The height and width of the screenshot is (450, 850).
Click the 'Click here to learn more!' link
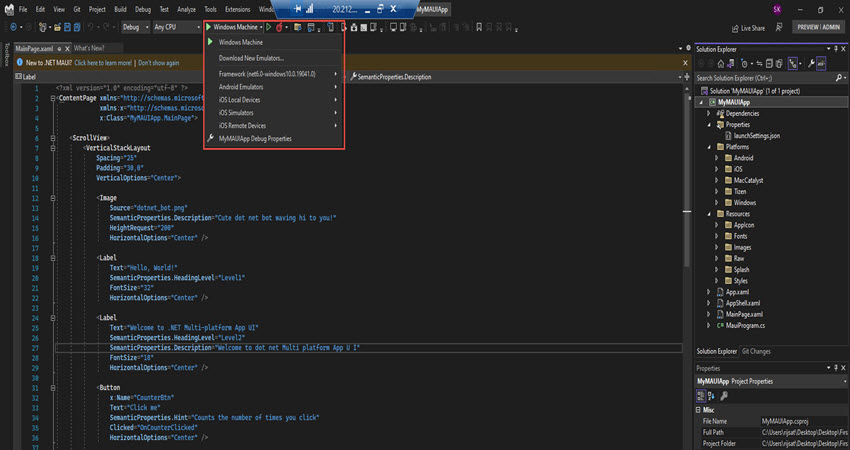click(x=102, y=62)
